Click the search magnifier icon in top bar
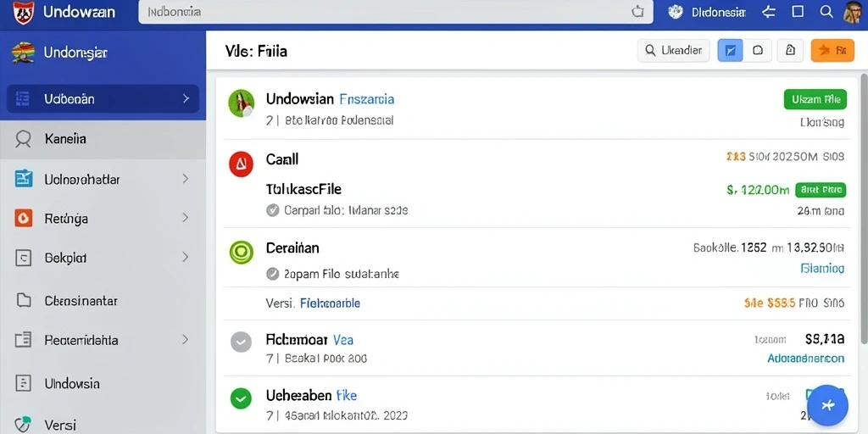868x434 pixels. coord(826,12)
